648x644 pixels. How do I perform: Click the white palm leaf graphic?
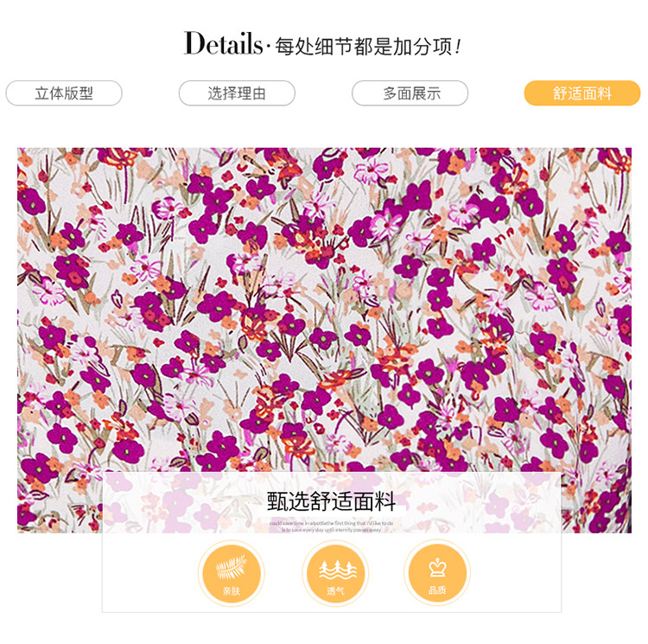(x=231, y=567)
